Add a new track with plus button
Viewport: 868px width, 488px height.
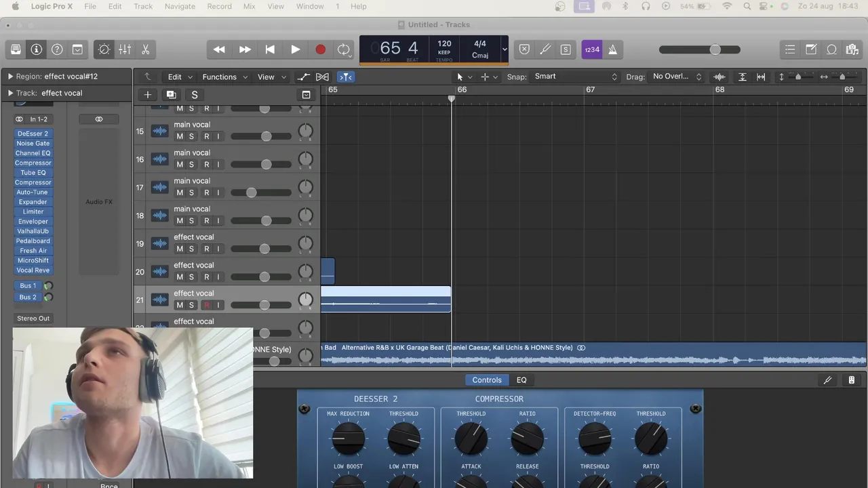[x=147, y=95]
